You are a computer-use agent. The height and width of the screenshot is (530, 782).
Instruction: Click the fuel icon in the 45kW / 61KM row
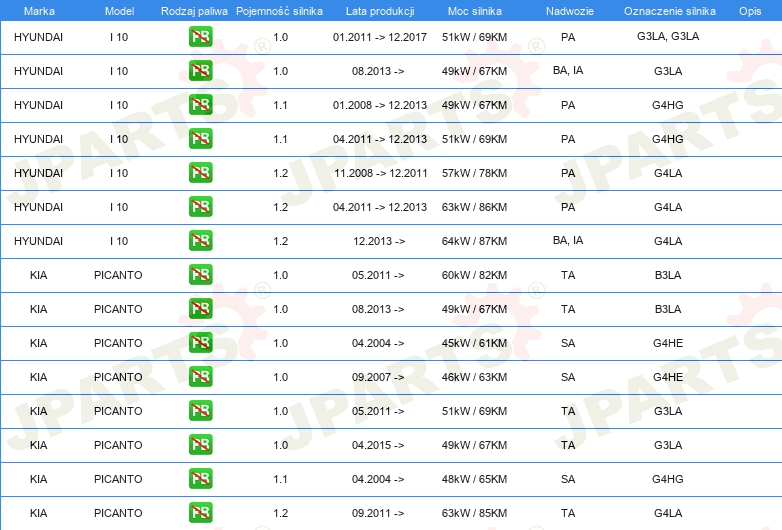[x=200, y=342]
